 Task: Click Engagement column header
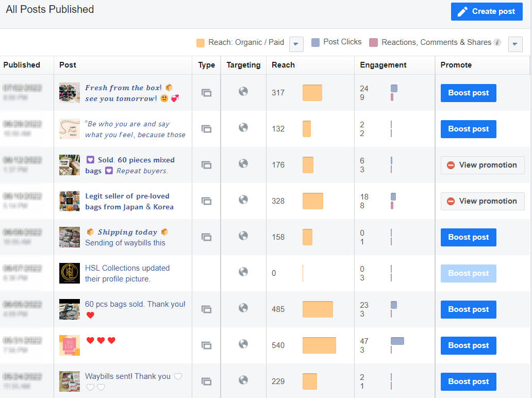[x=383, y=65]
